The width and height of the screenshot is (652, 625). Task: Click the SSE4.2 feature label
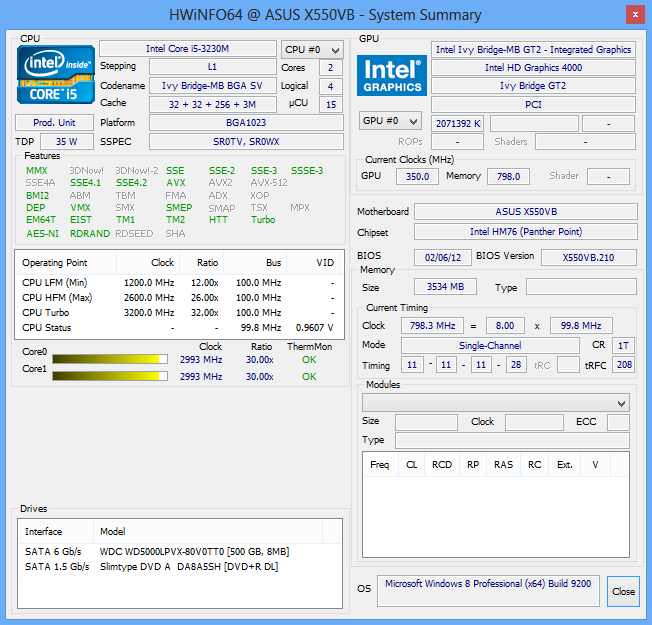click(131, 183)
